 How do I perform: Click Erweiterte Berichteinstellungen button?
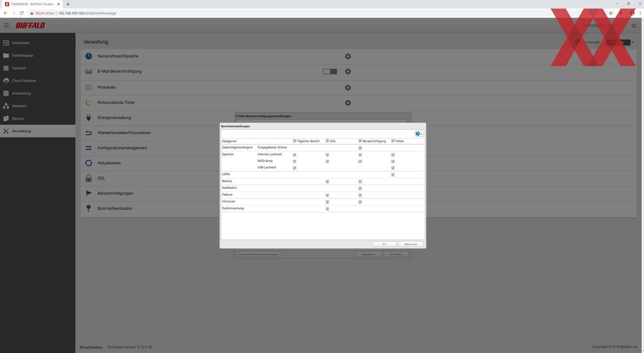point(259,254)
